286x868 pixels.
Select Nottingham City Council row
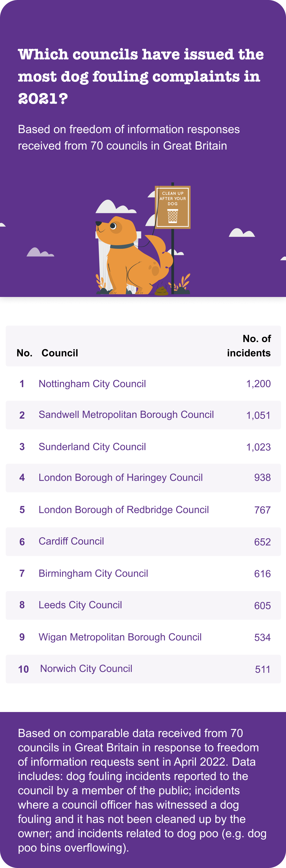point(143,384)
